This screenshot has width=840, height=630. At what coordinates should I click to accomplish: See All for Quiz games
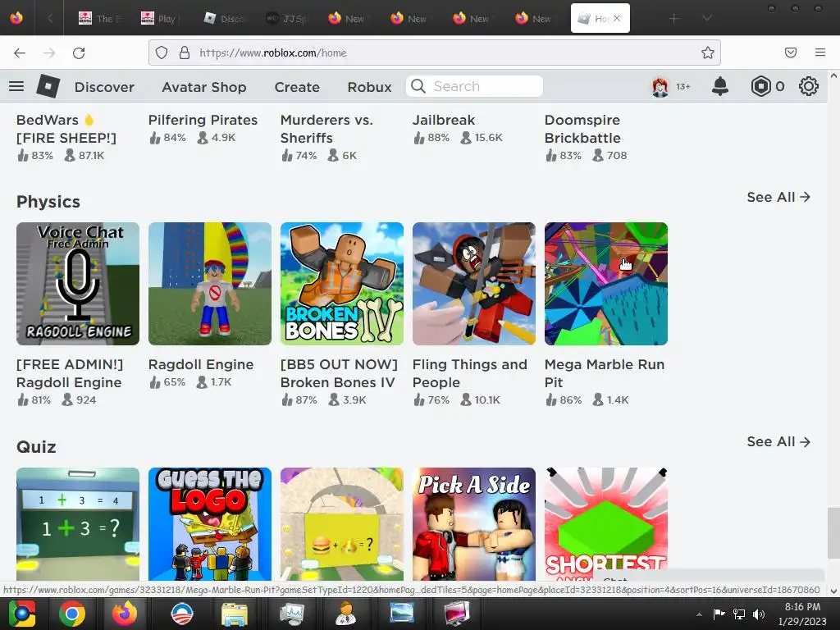click(x=778, y=442)
